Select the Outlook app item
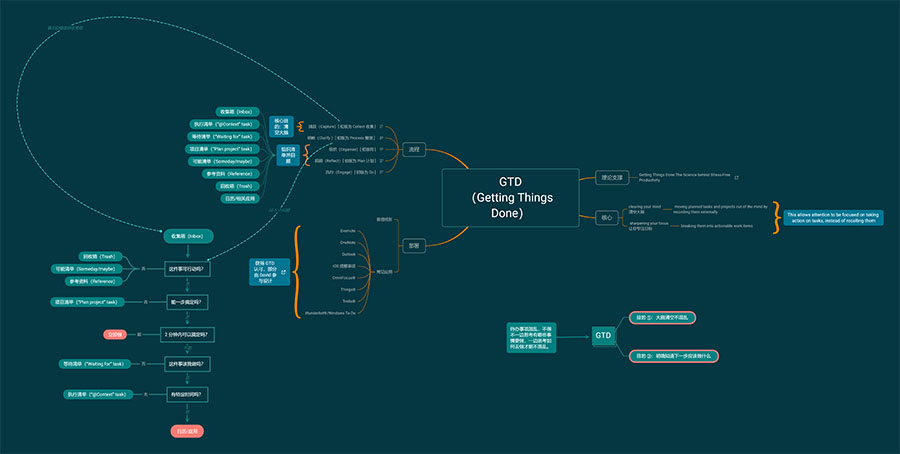Image resolution: width=900 pixels, height=454 pixels. [x=348, y=254]
